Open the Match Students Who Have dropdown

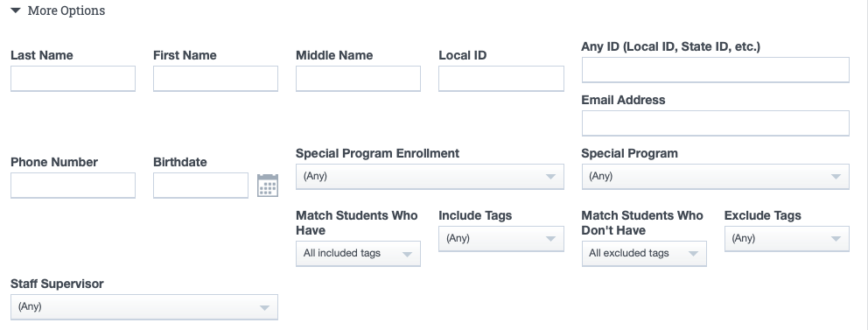358,254
